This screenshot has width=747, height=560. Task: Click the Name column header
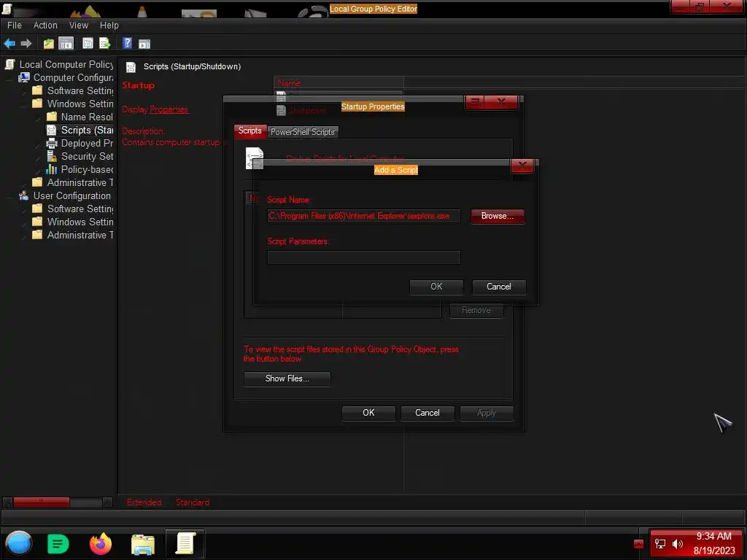click(338, 83)
